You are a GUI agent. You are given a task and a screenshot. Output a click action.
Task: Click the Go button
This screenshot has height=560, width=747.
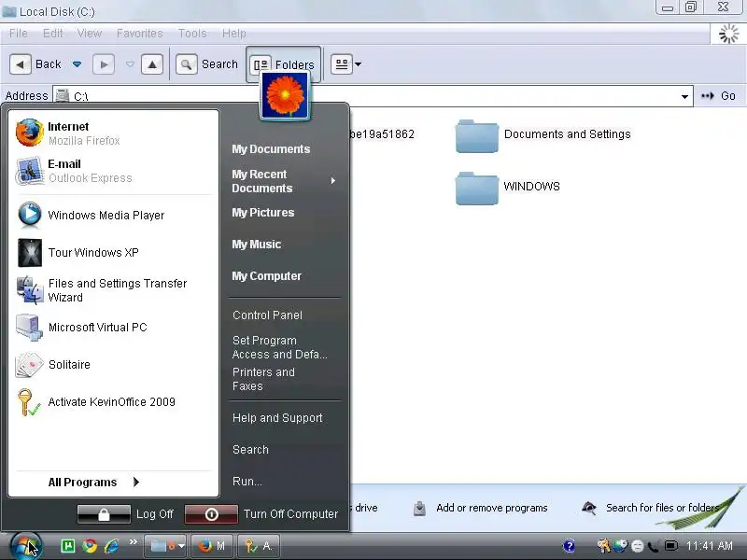click(x=718, y=96)
